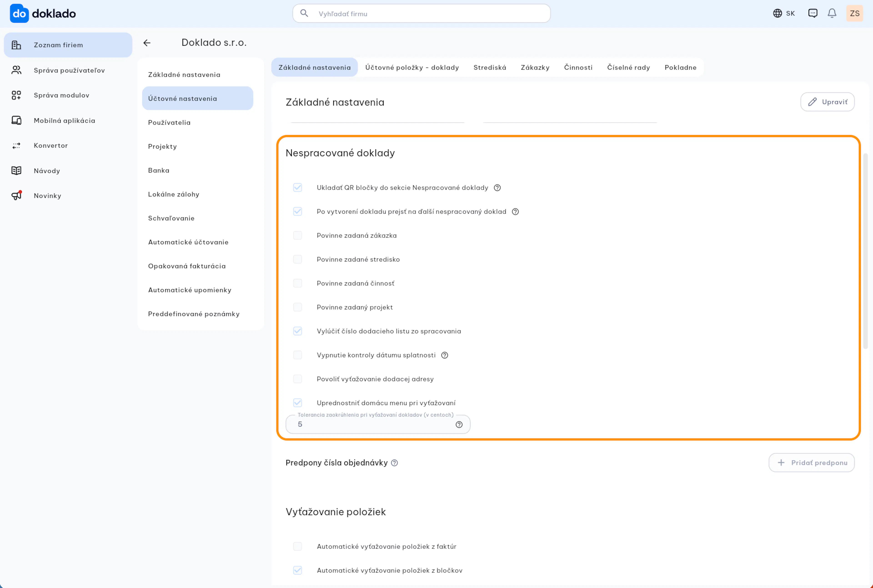Open Schvaľovanie section

(x=198, y=218)
